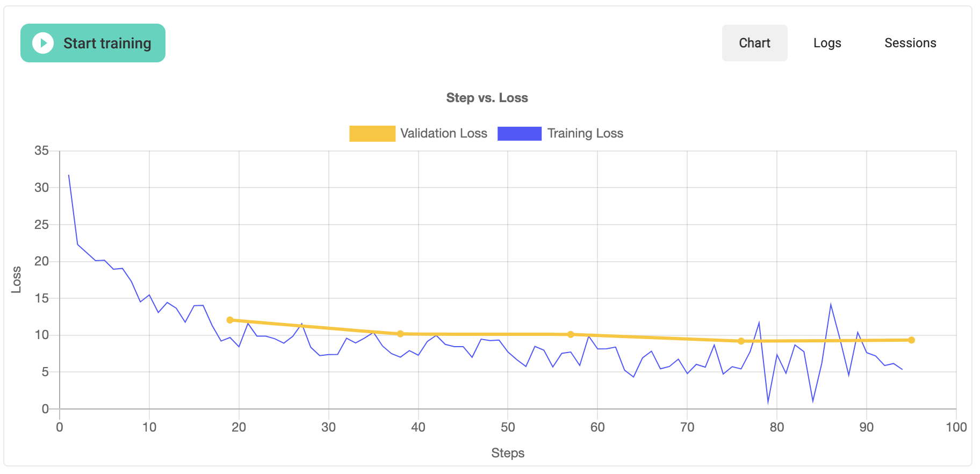Select the first validation point near step 19
980x474 pixels.
(x=230, y=320)
